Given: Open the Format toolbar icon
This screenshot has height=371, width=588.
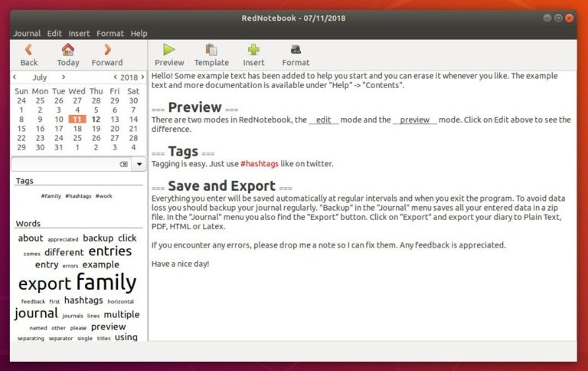Looking at the screenshot, I should click(x=296, y=55).
